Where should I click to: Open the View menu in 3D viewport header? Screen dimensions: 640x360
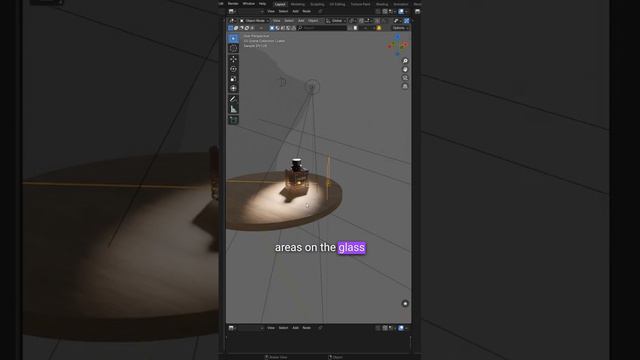277,20
